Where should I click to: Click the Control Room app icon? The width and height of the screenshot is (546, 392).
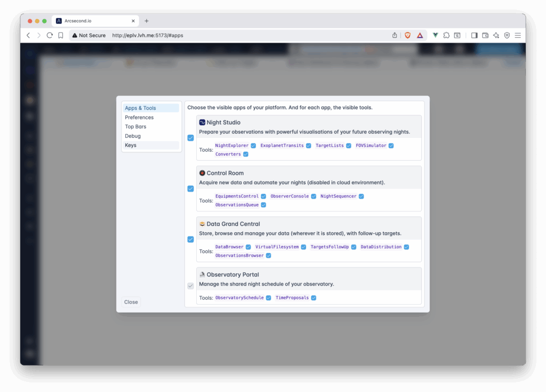(x=202, y=173)
